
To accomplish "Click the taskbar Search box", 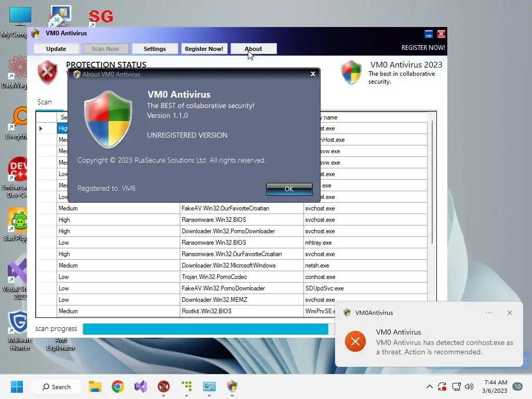I will pyautogui.click(x=57, y=387).
